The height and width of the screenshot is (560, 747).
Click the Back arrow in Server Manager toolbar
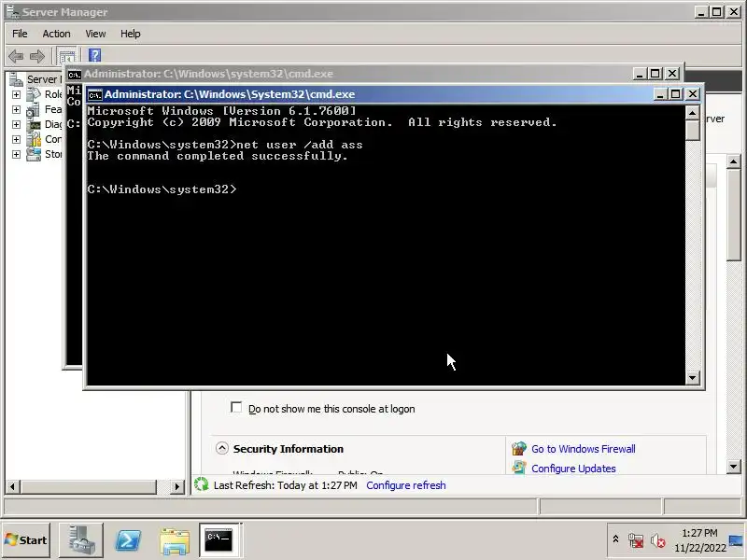[16, 56]
